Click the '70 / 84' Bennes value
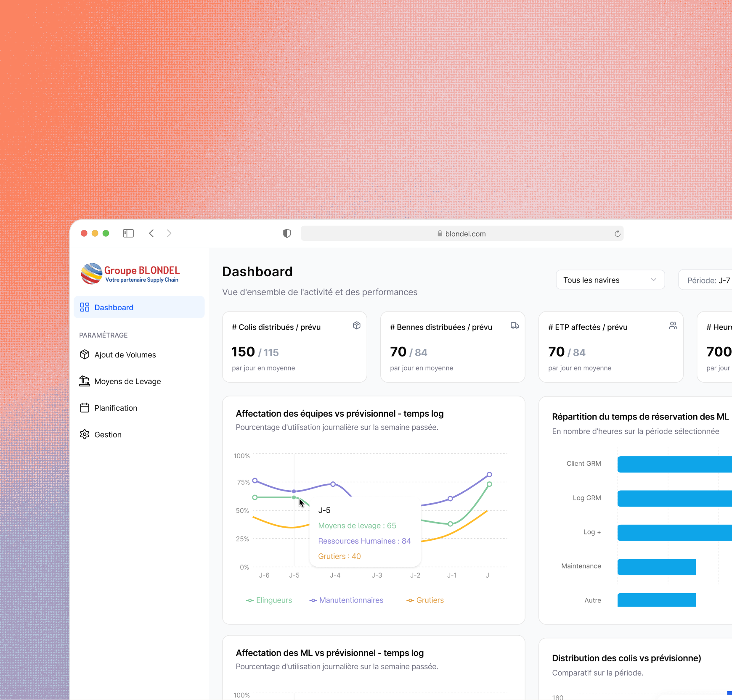Viewport: 732px width, 700px height. click(x=408, y=352)
